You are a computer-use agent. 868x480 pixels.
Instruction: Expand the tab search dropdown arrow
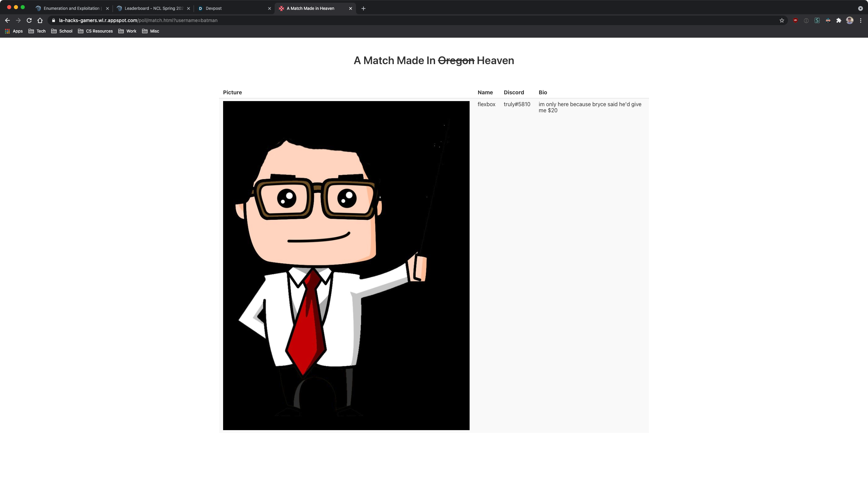click(860, 8)
